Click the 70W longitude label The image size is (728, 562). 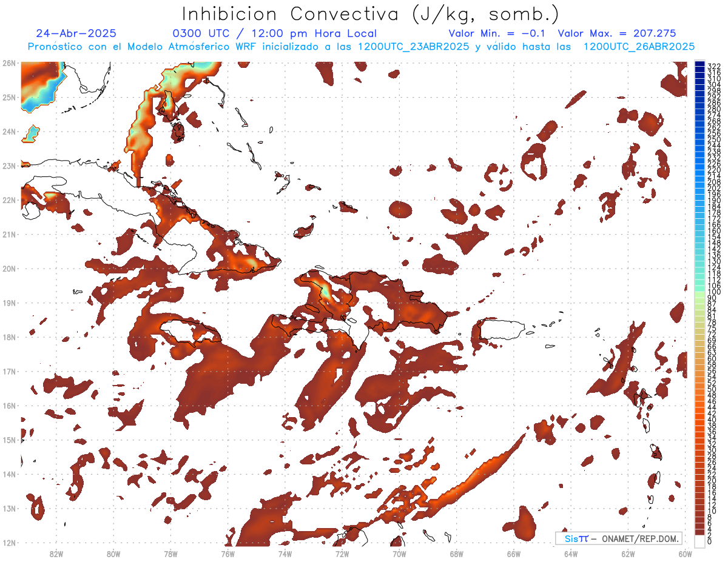pos(399,554)
